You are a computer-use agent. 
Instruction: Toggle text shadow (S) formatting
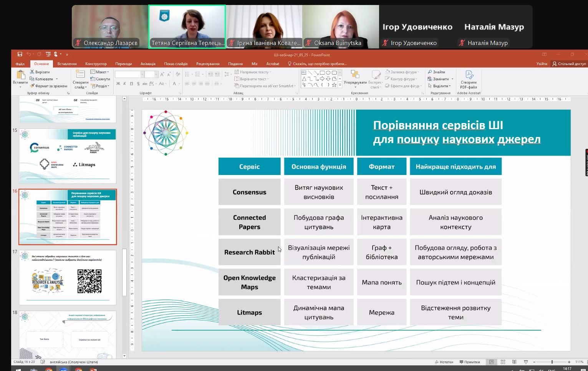point(138,83)
